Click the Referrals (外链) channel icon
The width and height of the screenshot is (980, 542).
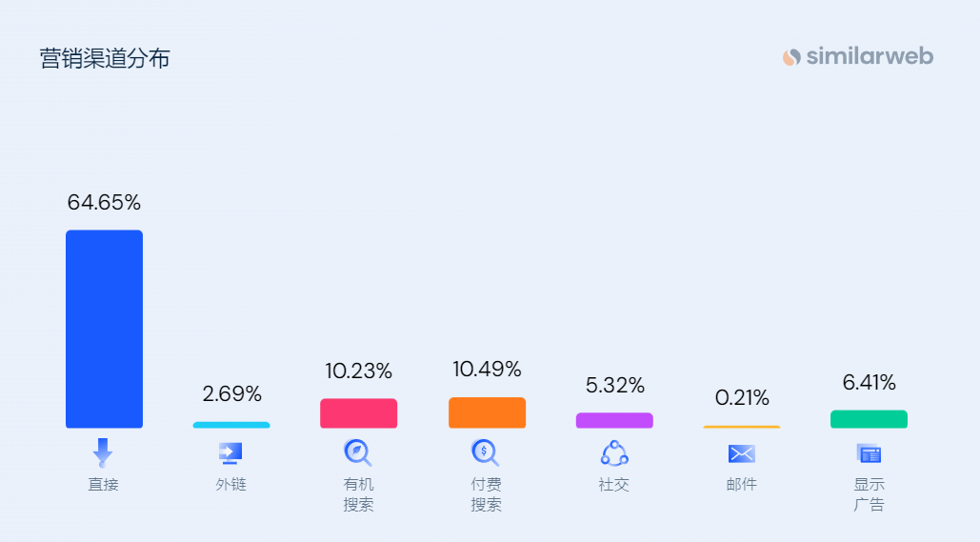tap(230, 452)
